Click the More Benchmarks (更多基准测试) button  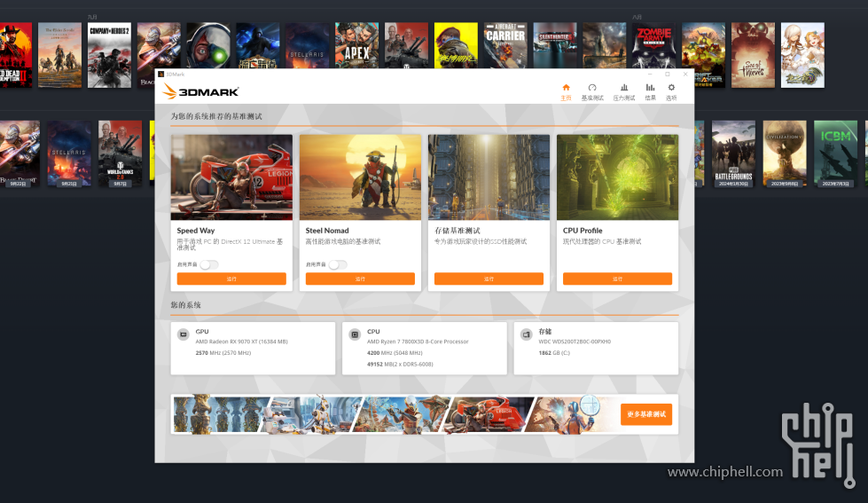point(645,414)
